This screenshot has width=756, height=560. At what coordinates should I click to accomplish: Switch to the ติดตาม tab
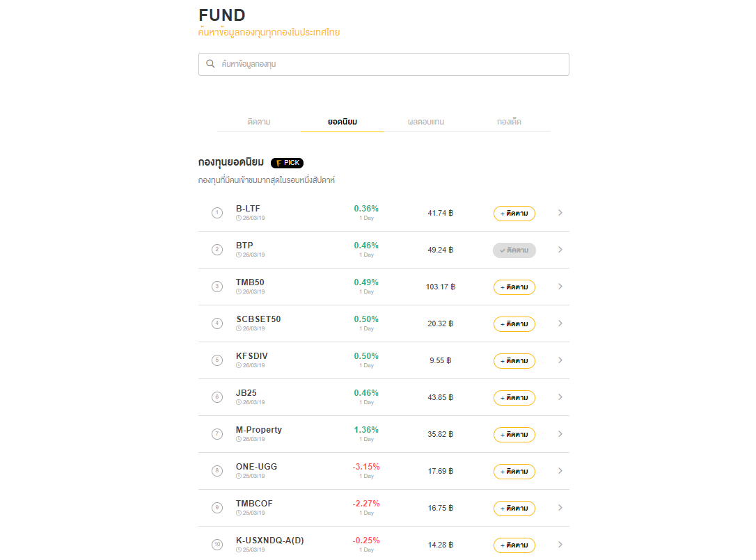[259, 122]
